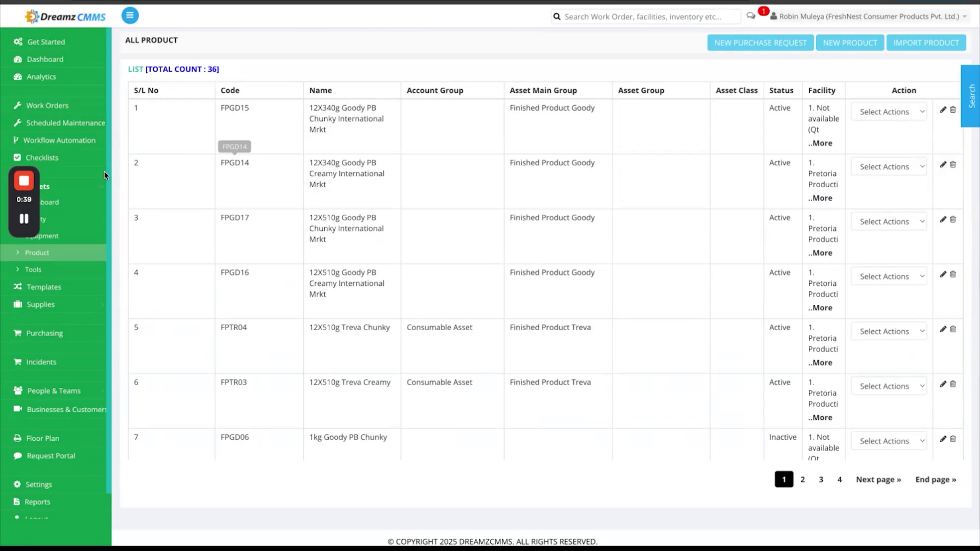Edit product FPGD15 with pencil icon

[943, 109]
